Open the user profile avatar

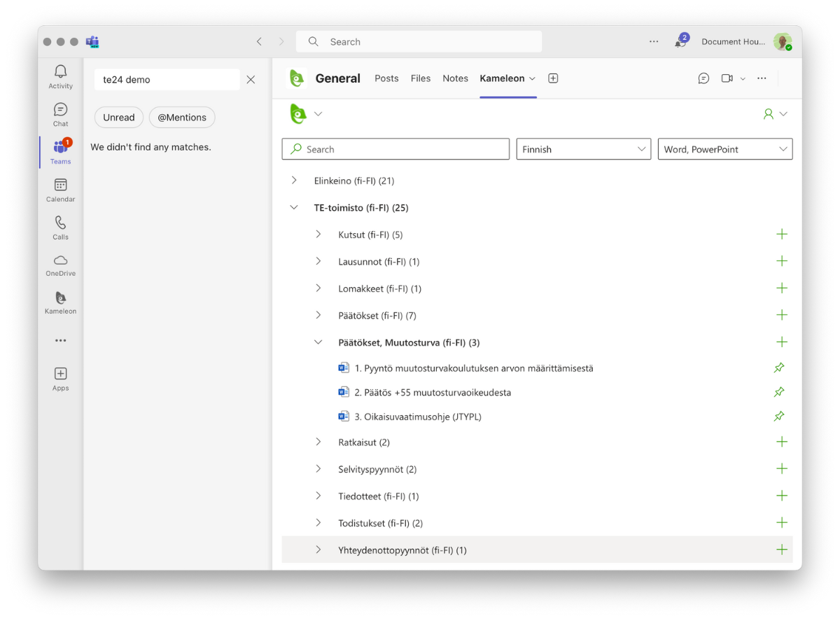click(782, 41)
